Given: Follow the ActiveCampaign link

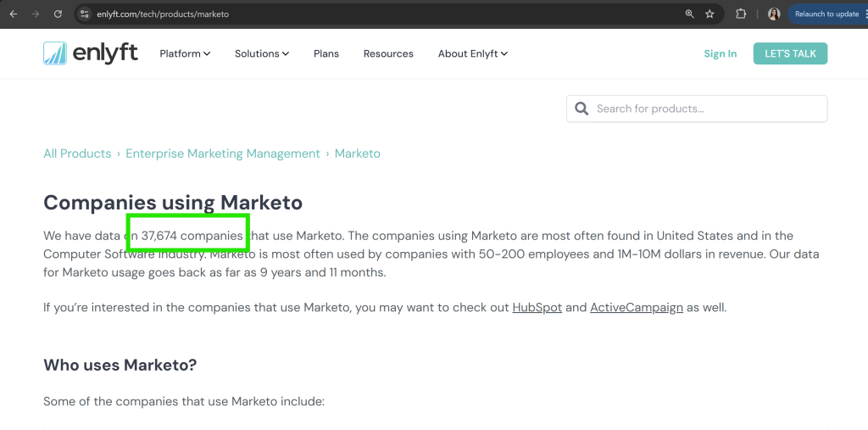Looking at the screenshot, I should click(636, 307).
